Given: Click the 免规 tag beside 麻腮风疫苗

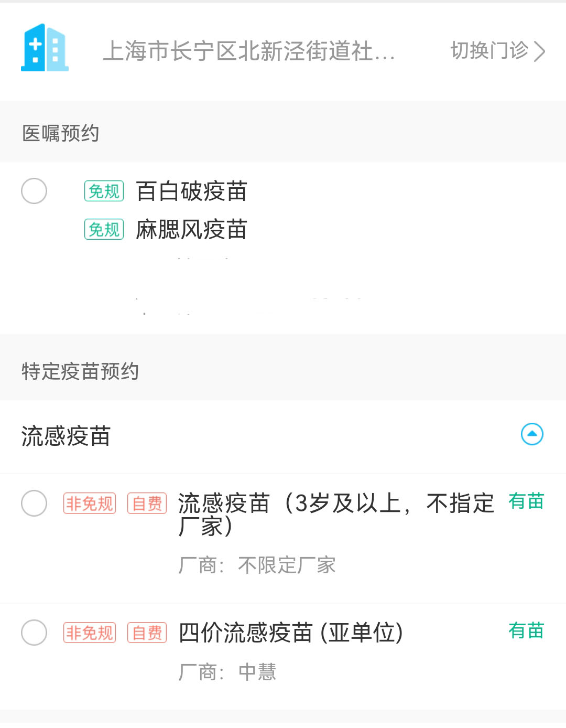Looking at the screenshot, I should pyautogui.click(x=104, y=230).
